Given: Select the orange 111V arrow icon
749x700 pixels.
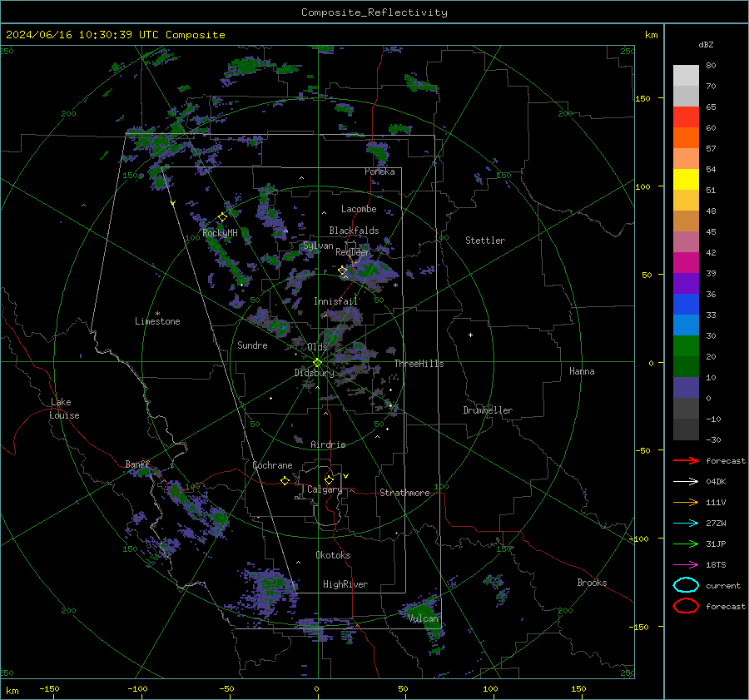Looking at the screenshot, I should point(686,502).
